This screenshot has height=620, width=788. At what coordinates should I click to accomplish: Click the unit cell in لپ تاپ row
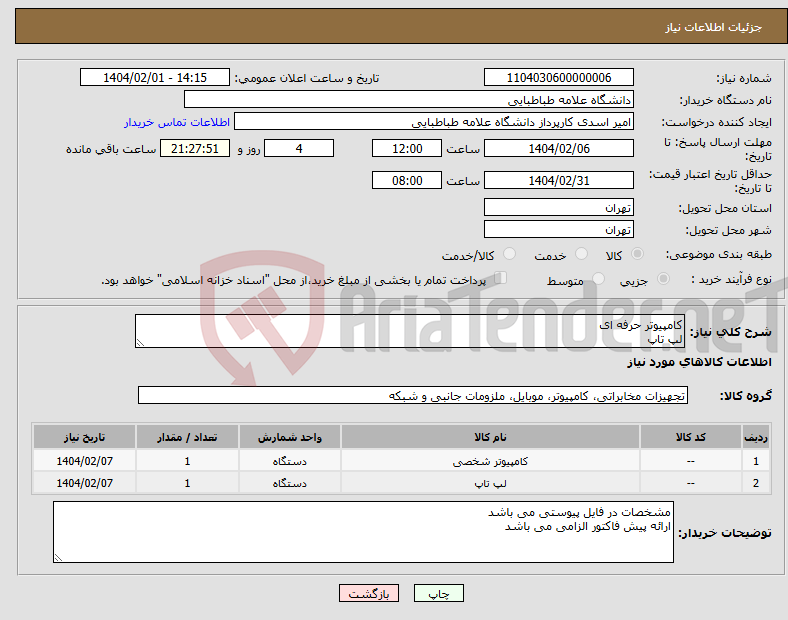click(x=290, y=483)
